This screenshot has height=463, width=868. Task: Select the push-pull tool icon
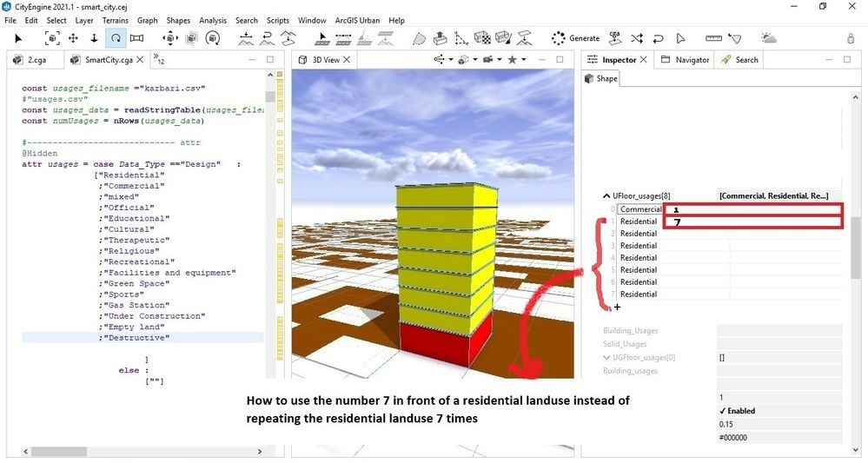point(441,38)
